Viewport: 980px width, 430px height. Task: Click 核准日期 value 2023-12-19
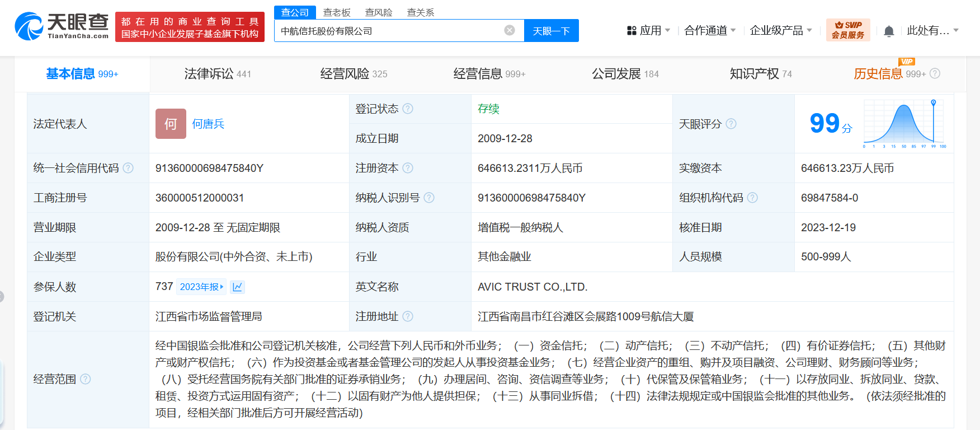tap(828, 227)
